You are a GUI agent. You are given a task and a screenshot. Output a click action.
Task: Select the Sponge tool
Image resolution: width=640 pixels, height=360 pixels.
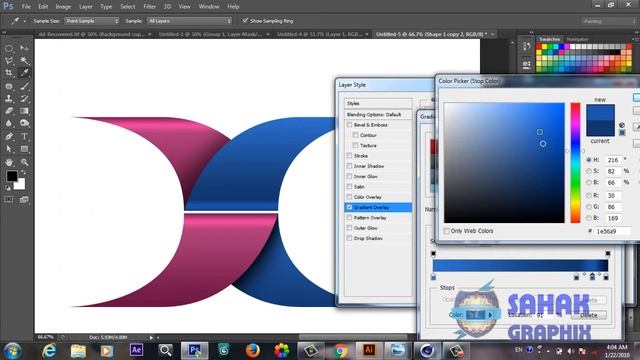[x=24, y=123]
